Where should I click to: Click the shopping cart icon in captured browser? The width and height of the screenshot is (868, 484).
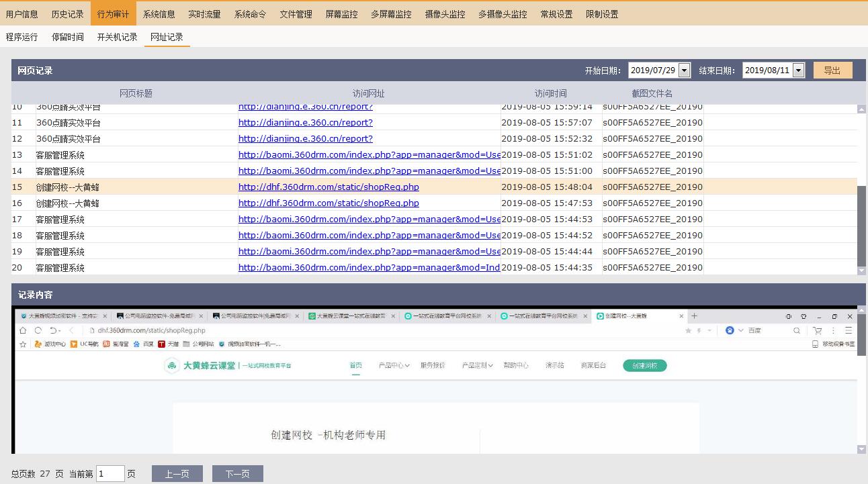[x=817, y=330]
